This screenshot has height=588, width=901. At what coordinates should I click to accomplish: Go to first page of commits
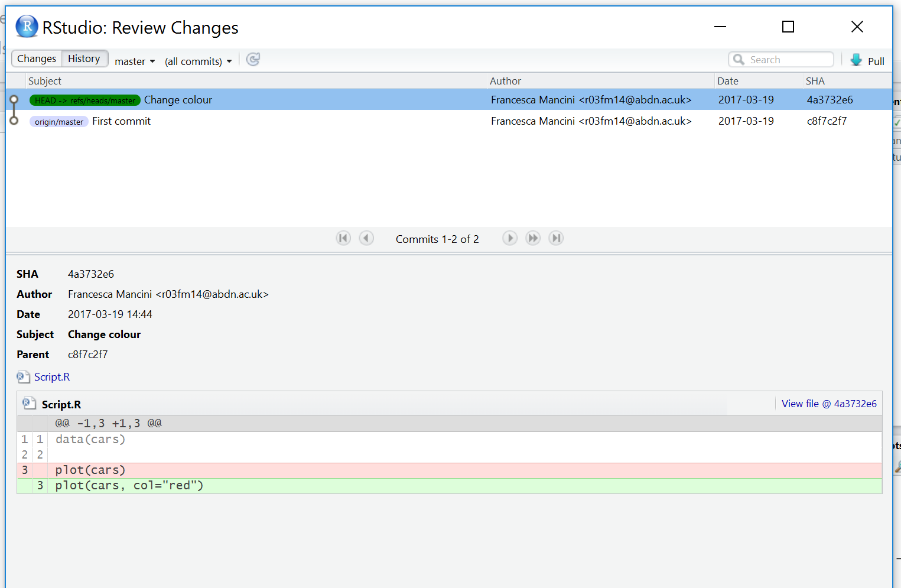tap(343, 238)
